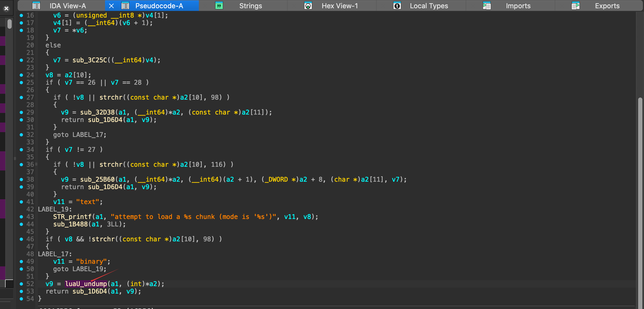Click the Strings tab icon
644x309 pixels.
pos(219,6)
